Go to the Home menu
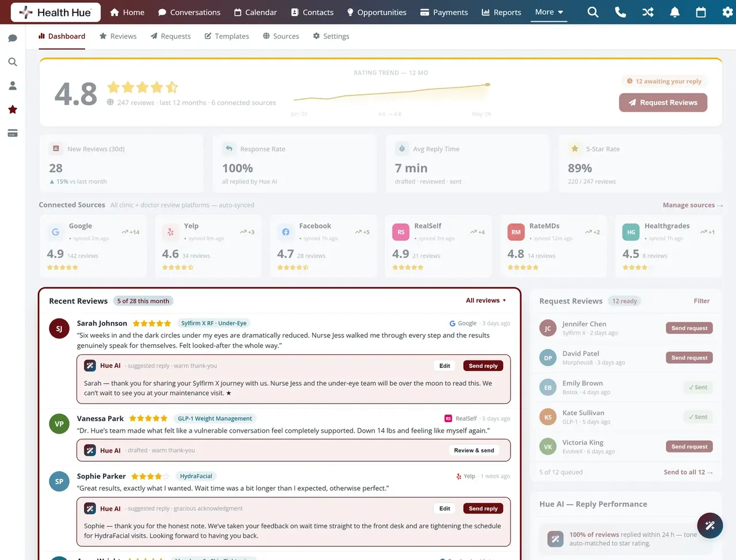736x560 pixels. pos(127,12)
